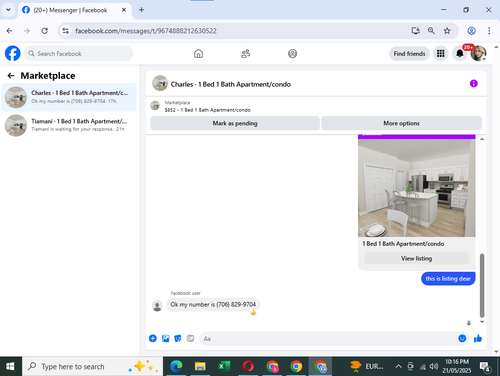Viewport: 500px width, 376px height.
Task: Click the Find friends button
Action: coord(409,53)
